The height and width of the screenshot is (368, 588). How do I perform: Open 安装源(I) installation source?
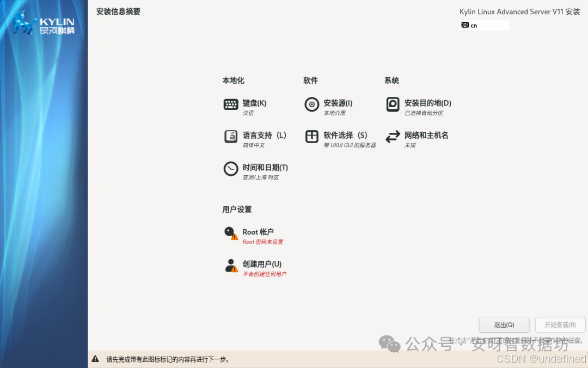coord(338,103)
